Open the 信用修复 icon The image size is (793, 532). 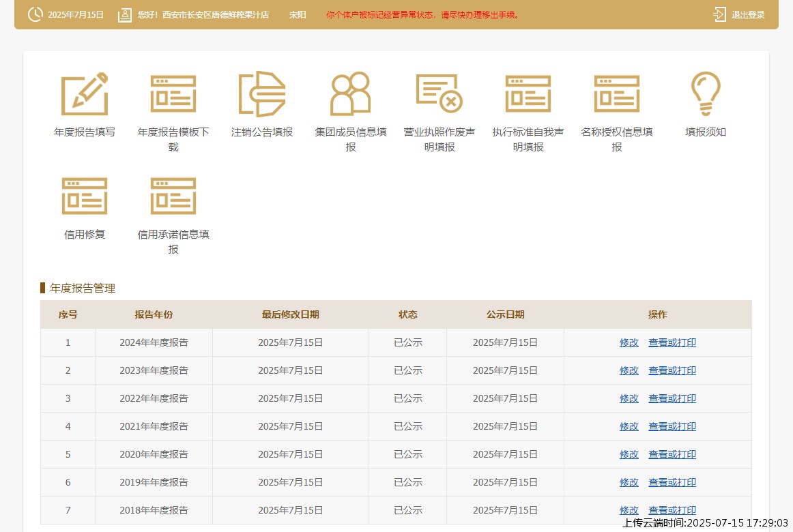[85, 196]
